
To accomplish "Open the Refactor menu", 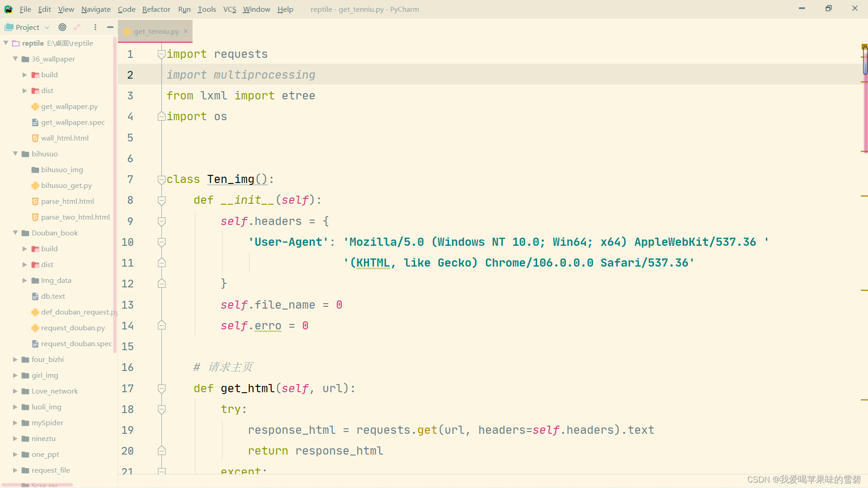I will 156,9.
